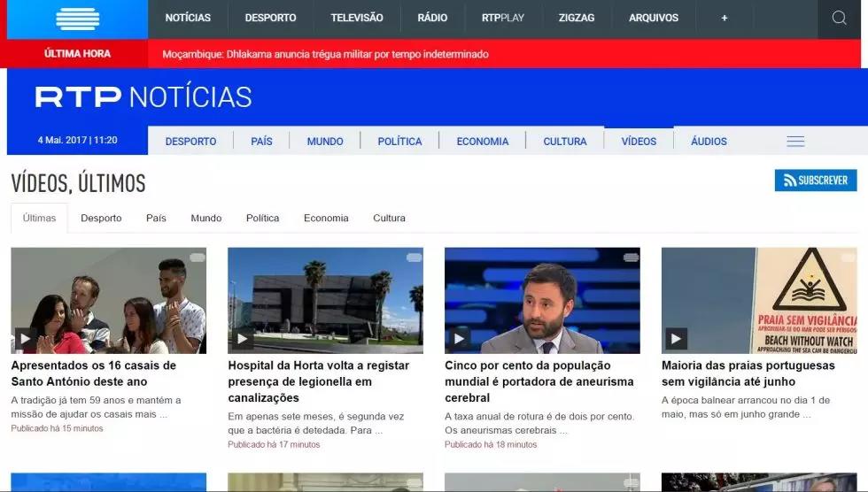Go to Zigzag in top menu
868x492 pixels.
tap(577, 19)
